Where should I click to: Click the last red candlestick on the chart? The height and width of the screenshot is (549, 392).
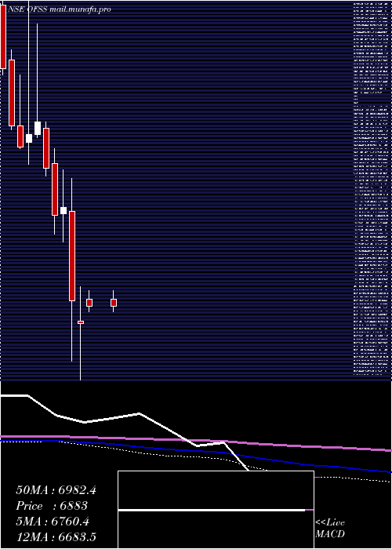[114, 303]
